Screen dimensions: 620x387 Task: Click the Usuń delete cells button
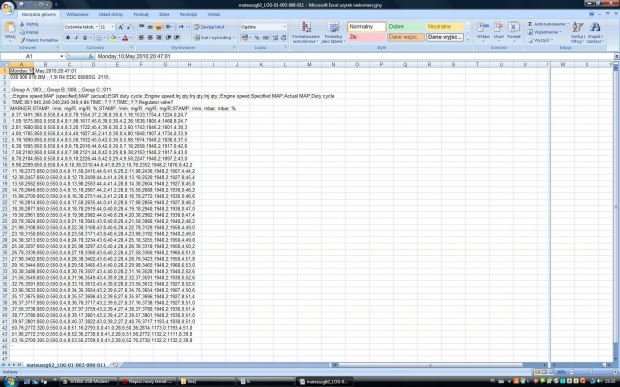499,32
